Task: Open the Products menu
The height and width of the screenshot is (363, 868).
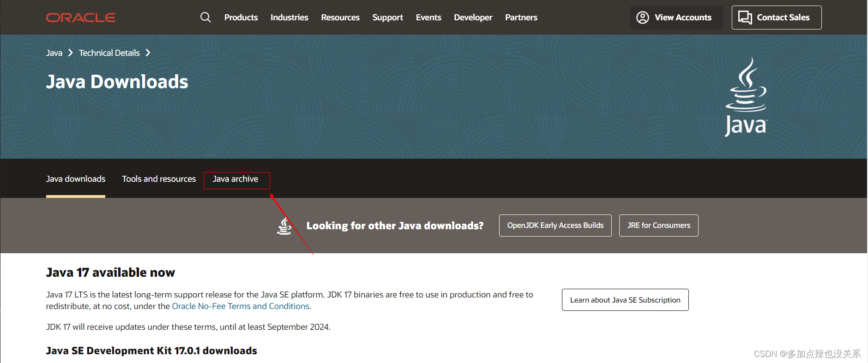Action: point(241,18)
